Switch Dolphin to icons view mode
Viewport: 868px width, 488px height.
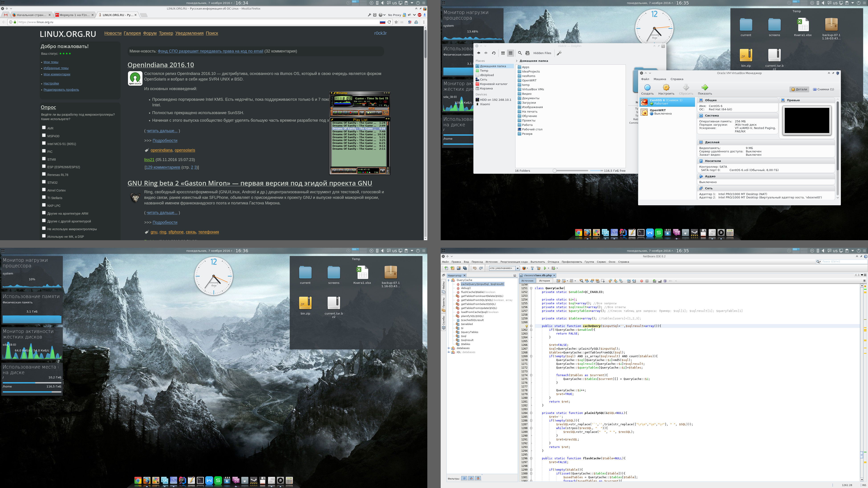tap(503, 53)
